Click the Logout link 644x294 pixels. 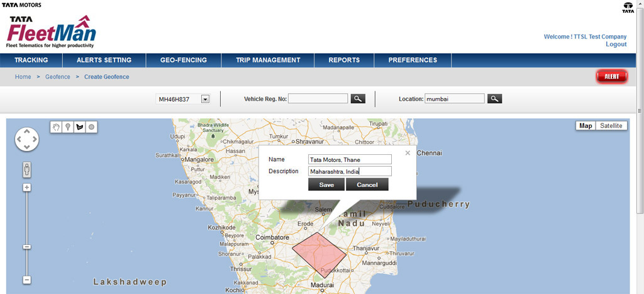[x=616, y=44]
